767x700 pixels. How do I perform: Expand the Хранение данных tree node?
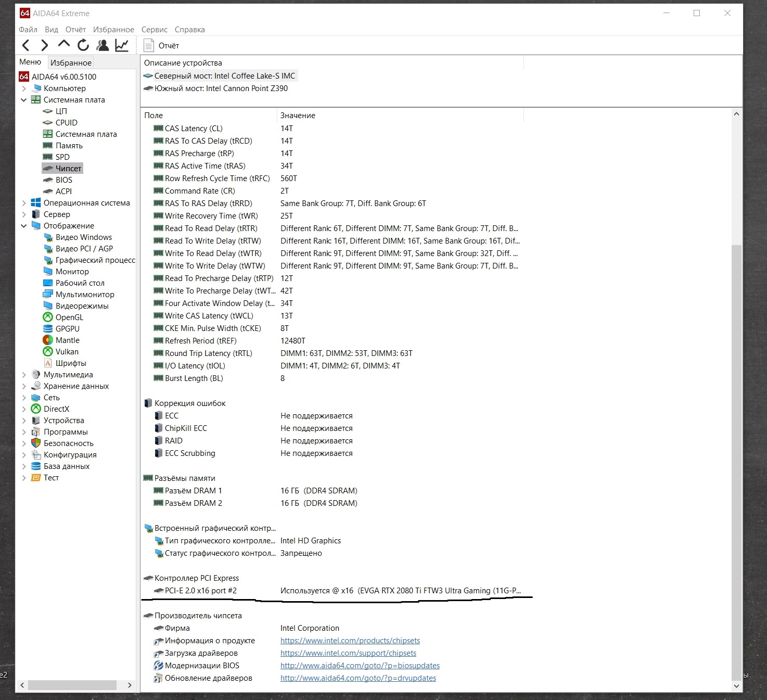point(24,386)
